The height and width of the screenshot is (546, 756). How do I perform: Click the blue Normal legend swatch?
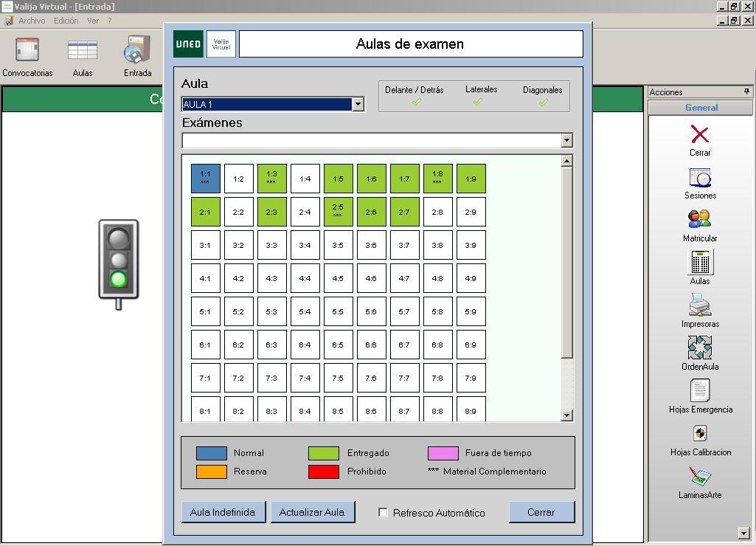point(211,453)
